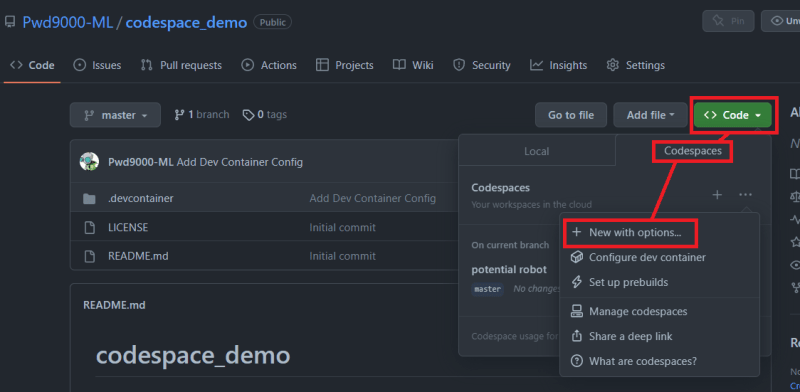Screen dimensions: 800x392
Task: Open the Initial commit message for LICENSE
Action: (x=342, y=227)
